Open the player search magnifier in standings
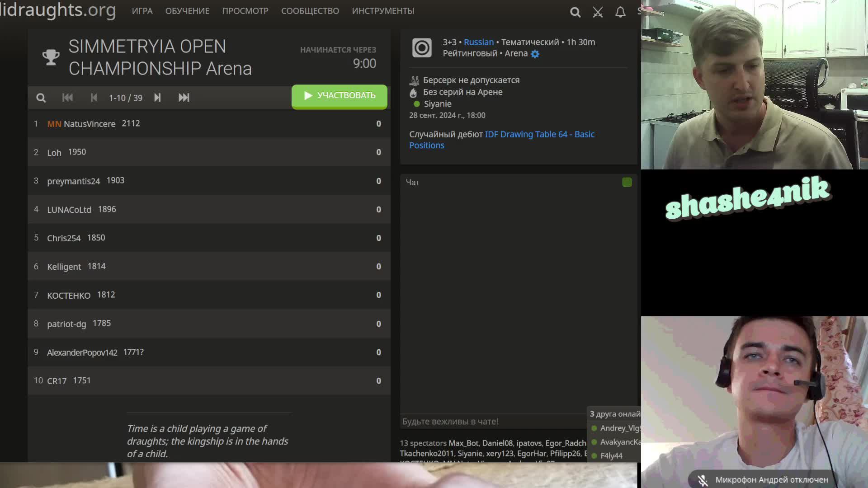This screenshot has width=868, height=488. point(41,98)
